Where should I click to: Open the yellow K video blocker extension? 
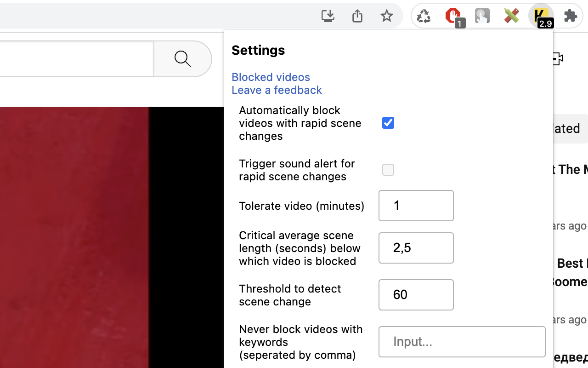tap(541, 15)
